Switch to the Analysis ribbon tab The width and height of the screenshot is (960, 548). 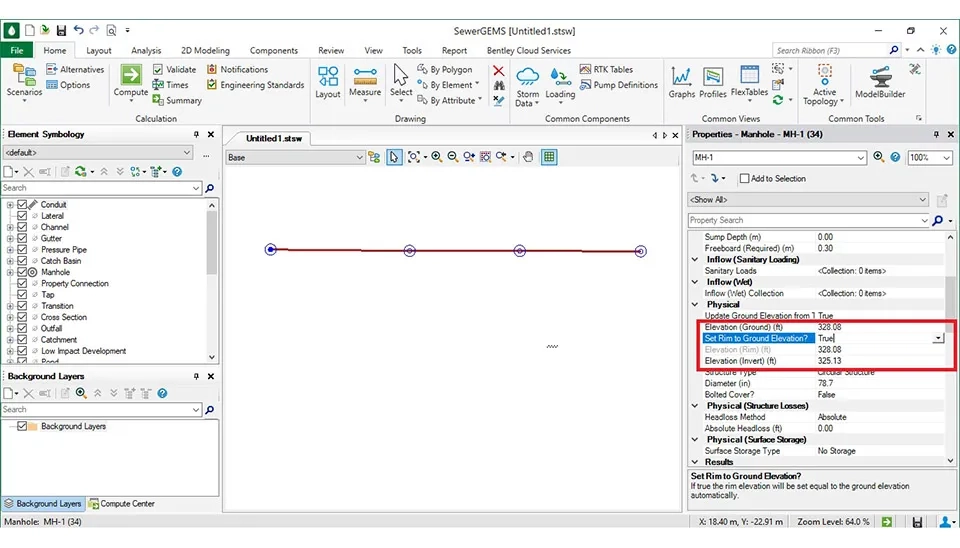146,51
